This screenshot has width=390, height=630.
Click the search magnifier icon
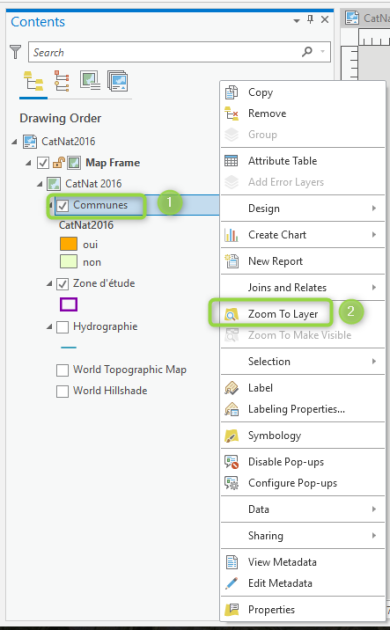click(x=307, y=51)
